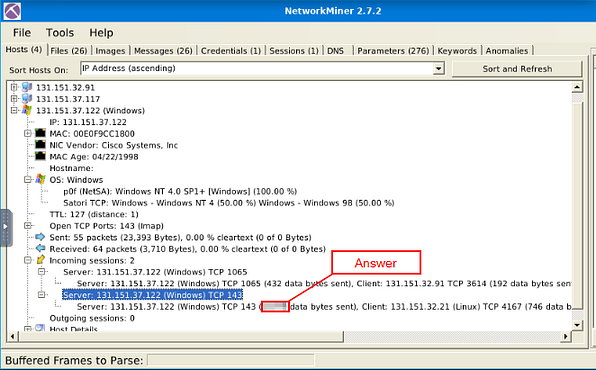Click the vertical scrollbar down arrow
This screenshot has height=370, width=596.
(x=577, y=325)
